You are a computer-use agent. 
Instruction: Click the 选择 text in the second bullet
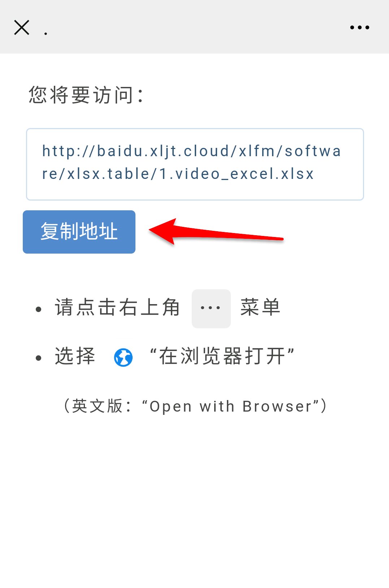pos(75,356)
